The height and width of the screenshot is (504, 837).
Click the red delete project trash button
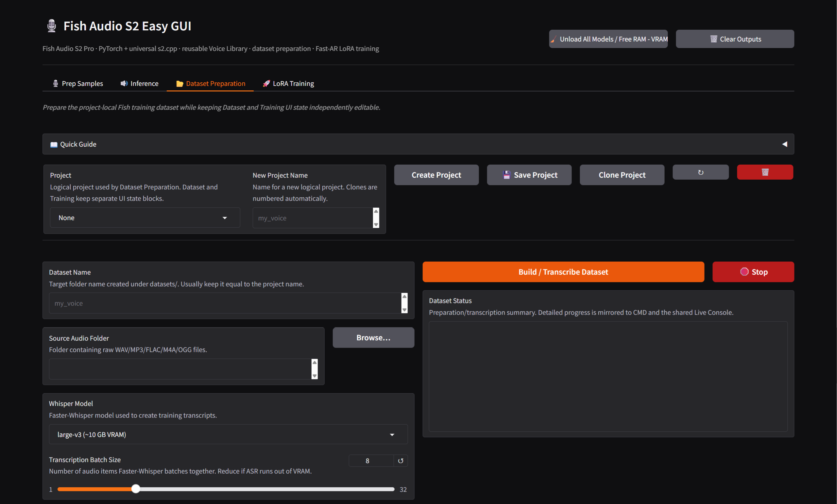coord(765,172)
